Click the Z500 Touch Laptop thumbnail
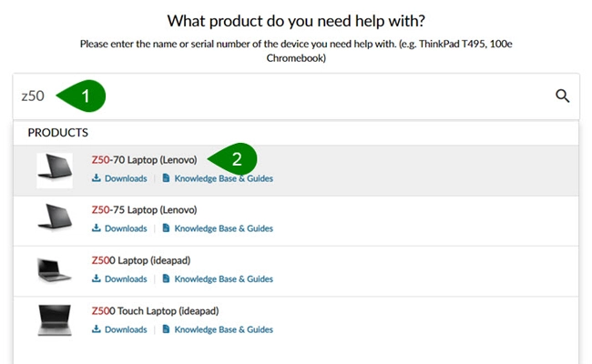This screenshot has width=592, height=364. pyautogui.click(x=55, y=320)
